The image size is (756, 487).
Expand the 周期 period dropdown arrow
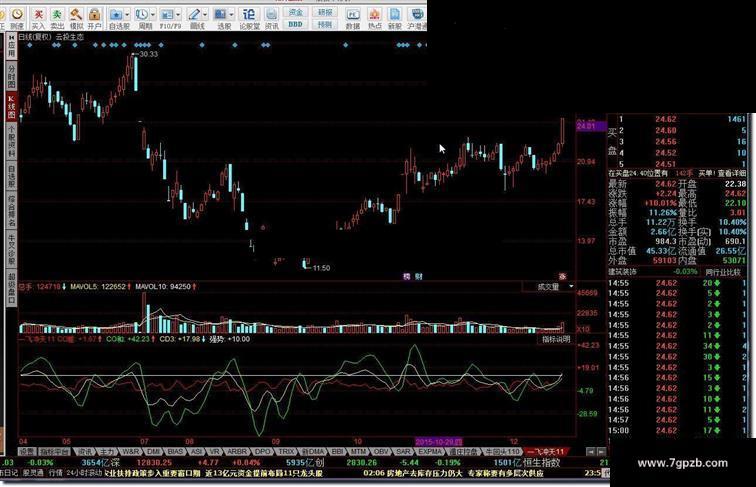pyautogui.click(x=153, y=15)
